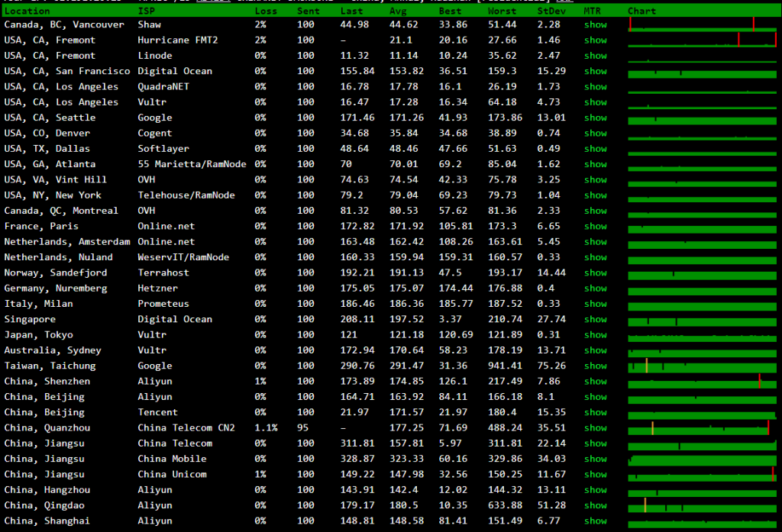This screenshot has height=532, width=782.
Task: Click show link for Vint Hill OVH
Action: coord(596,179)
